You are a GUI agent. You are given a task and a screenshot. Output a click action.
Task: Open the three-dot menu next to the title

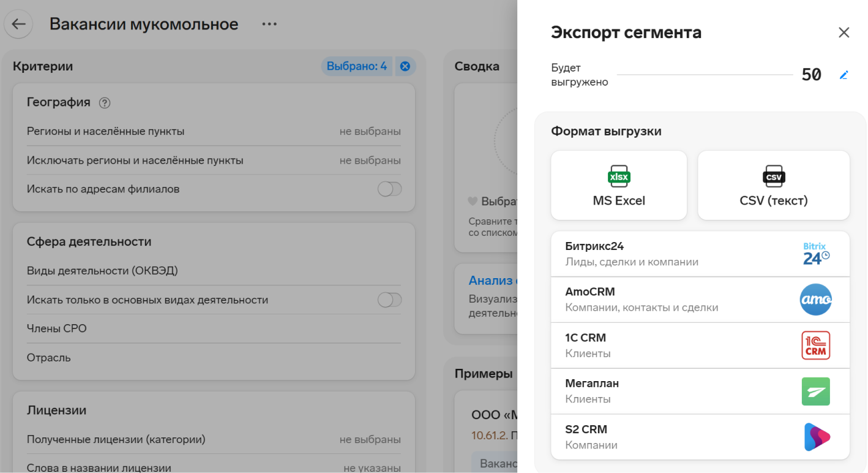269,24
